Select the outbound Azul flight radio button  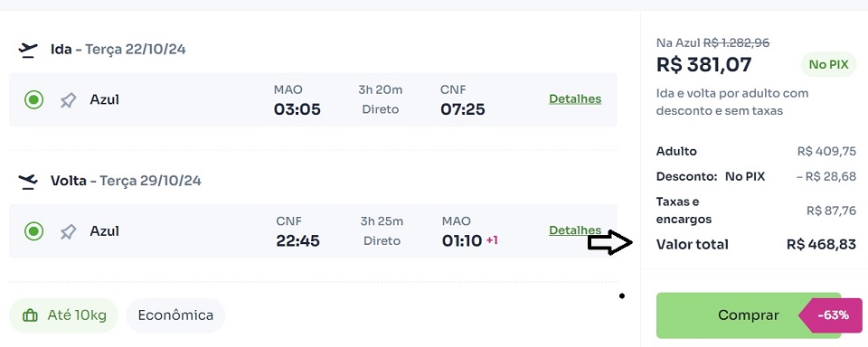pos(33,100)
